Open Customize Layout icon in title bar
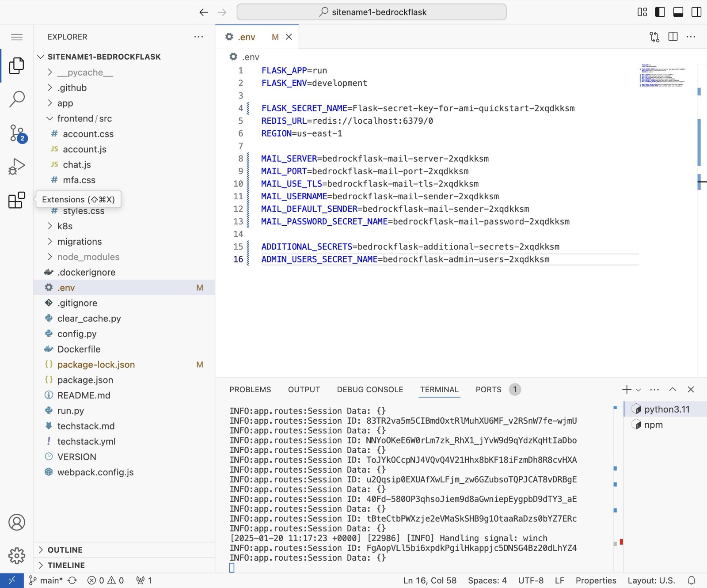The image size is (707, 588). point(642,12)
